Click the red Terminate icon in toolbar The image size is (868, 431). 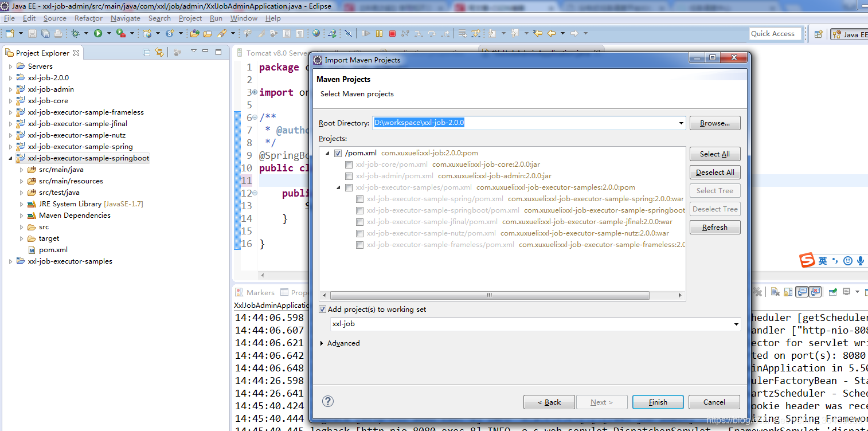pos(392,33)
